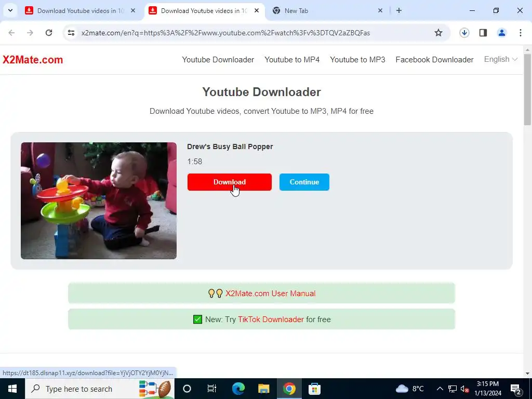Open the clock showing 3:15 PM
Screen dimensions: 532x399
pyautogui.click(x=487, y=389)
